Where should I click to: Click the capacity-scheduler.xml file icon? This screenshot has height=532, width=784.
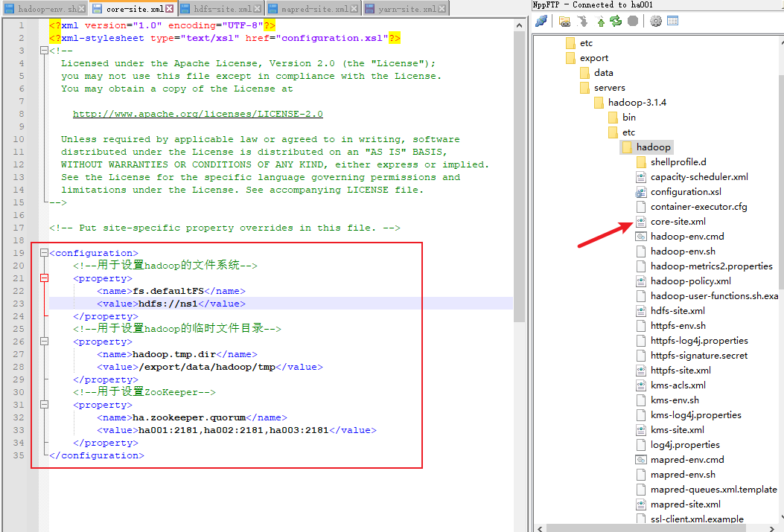tap(640, 177)
